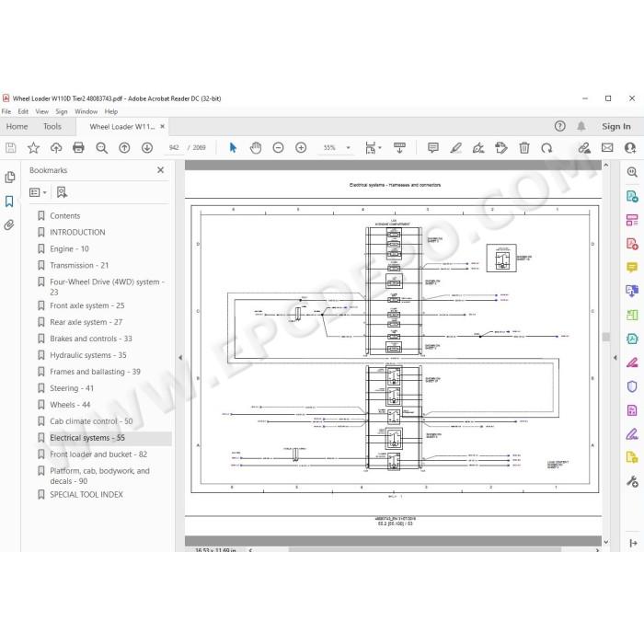Open the Help menu
The image size is (644, 644).
coord(111,111)
